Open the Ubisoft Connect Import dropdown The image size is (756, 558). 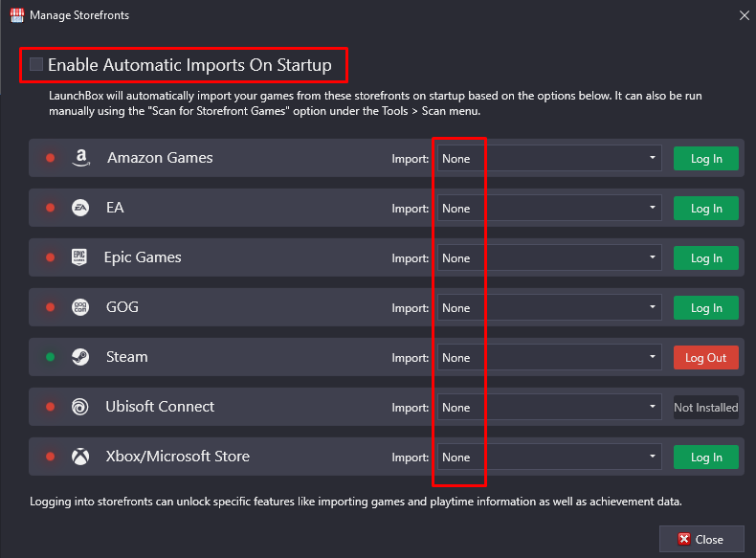click(x=549, y=407)
